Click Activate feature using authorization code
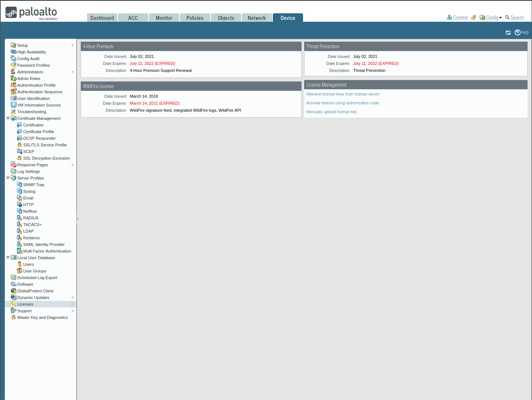This screenshot has width=532, height=400. pos(343,103)
